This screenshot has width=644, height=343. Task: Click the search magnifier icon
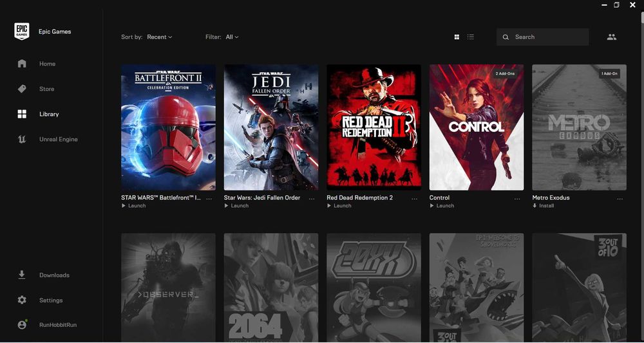pyautogui.click(x=506, y=37)
